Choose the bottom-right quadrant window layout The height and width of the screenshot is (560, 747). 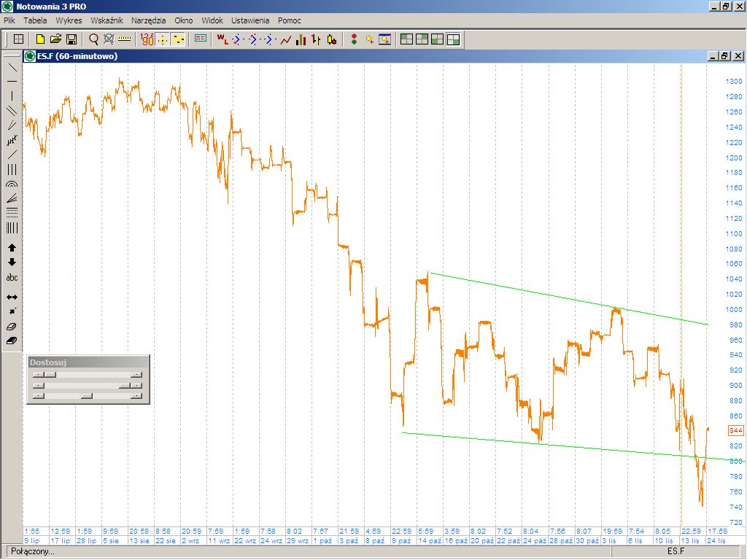click(x=453, y=39)
